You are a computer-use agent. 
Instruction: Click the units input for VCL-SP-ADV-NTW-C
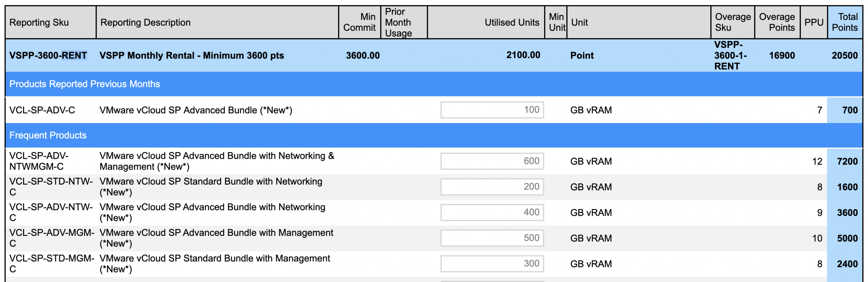pyautogui.click(x=492, y=212)
